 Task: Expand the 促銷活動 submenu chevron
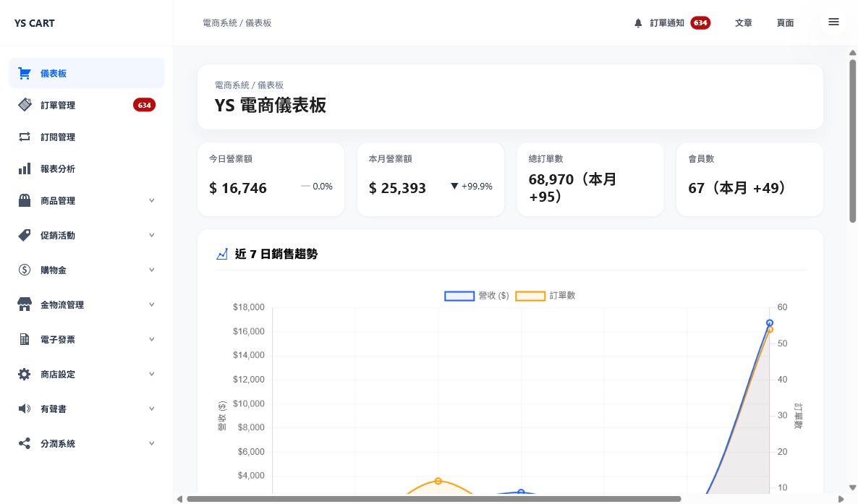[x=152, y=235]
